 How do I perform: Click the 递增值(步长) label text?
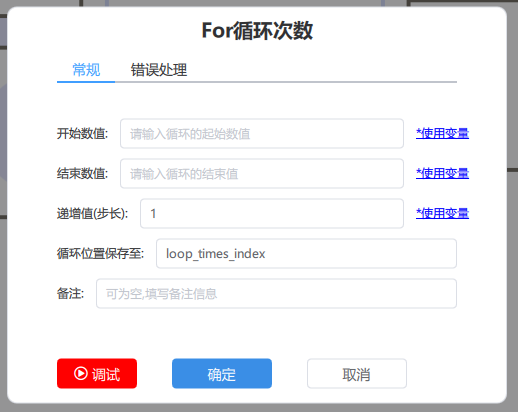[92, 214]
